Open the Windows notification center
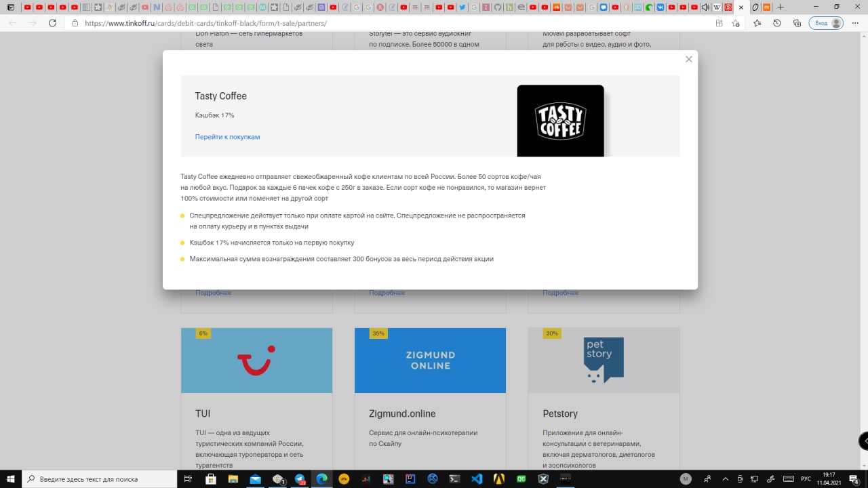The image size is (868, 488). [853, 479]
